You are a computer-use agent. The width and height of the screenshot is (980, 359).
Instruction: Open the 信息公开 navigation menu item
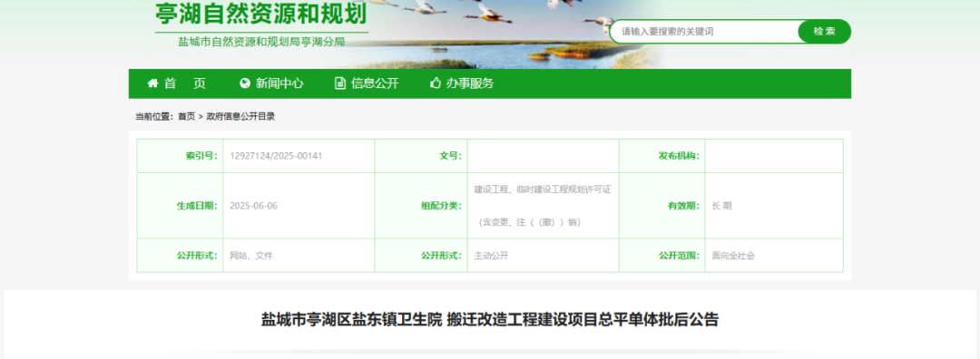367,83
